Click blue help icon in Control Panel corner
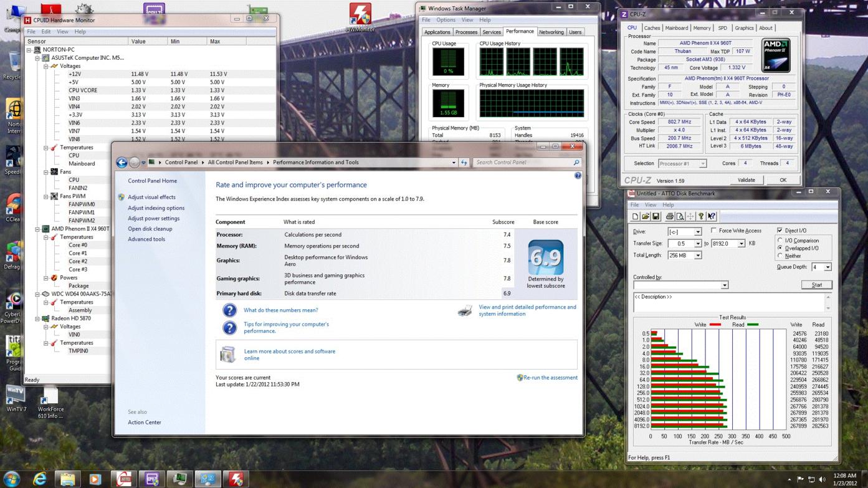This screenshot has width=868, height=488. point(578,176)
